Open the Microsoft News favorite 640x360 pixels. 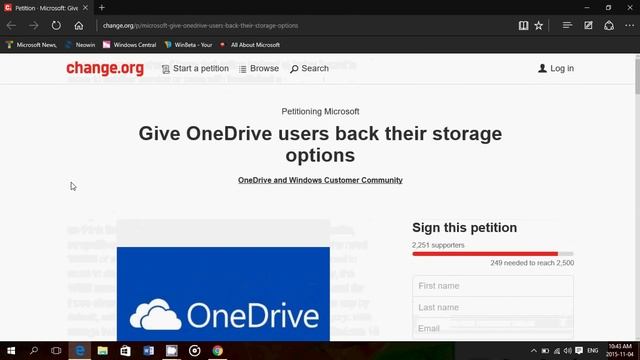[31, 45]
